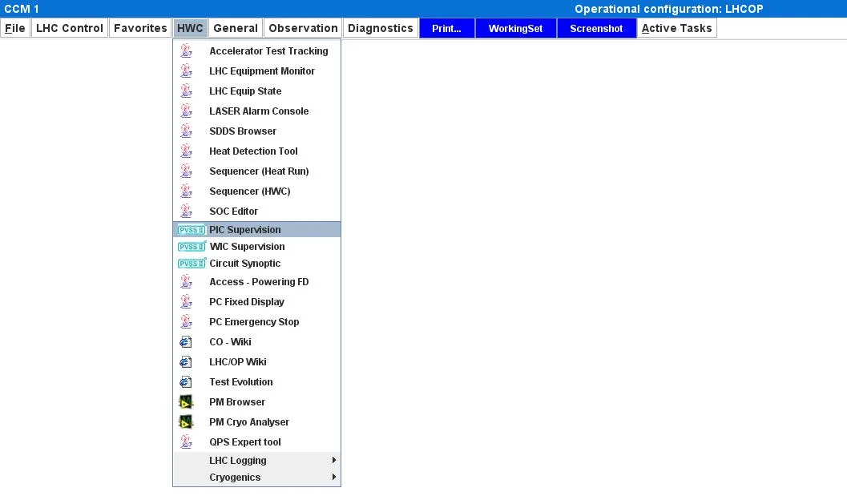The image size is (847, 504).
Task: Click the Java icon beside QPS Expert tool
Action: point(186,442)
